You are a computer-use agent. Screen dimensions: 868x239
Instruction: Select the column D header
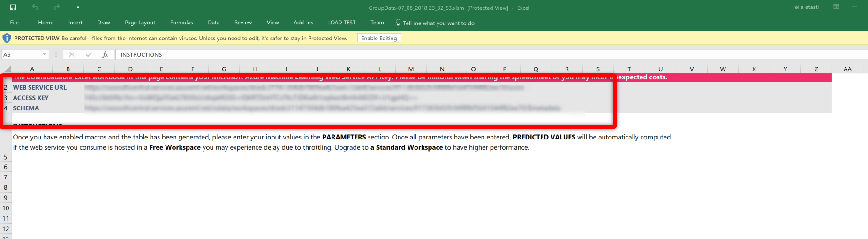pyautogui.click(x=130, y=69)
